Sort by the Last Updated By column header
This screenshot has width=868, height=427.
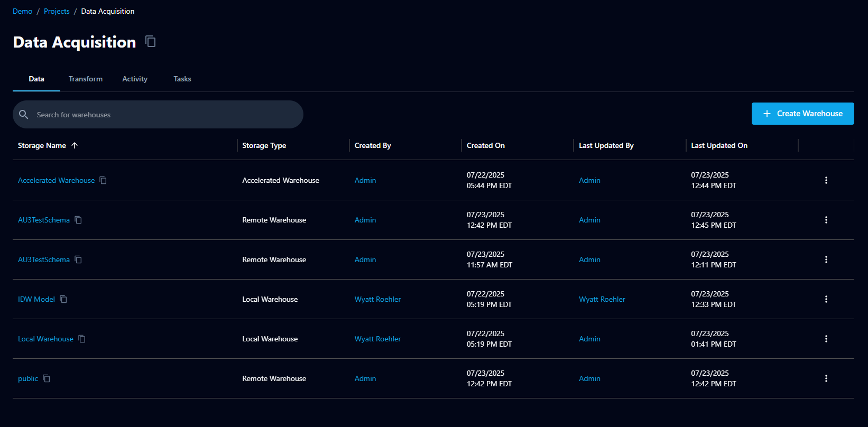pos(606,145)
